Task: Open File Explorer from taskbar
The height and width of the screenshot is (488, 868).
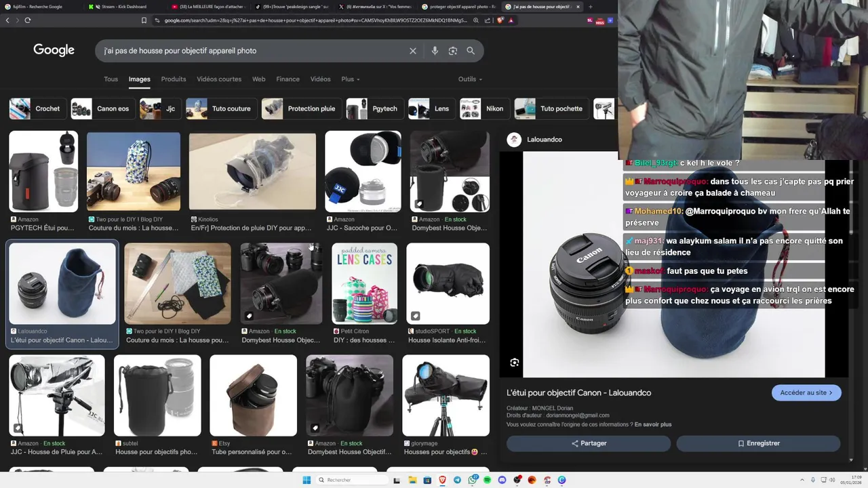Action: point(412,480)
